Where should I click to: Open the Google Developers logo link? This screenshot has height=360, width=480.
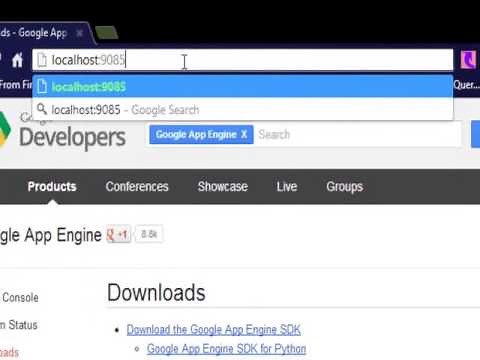coord(63,133)
